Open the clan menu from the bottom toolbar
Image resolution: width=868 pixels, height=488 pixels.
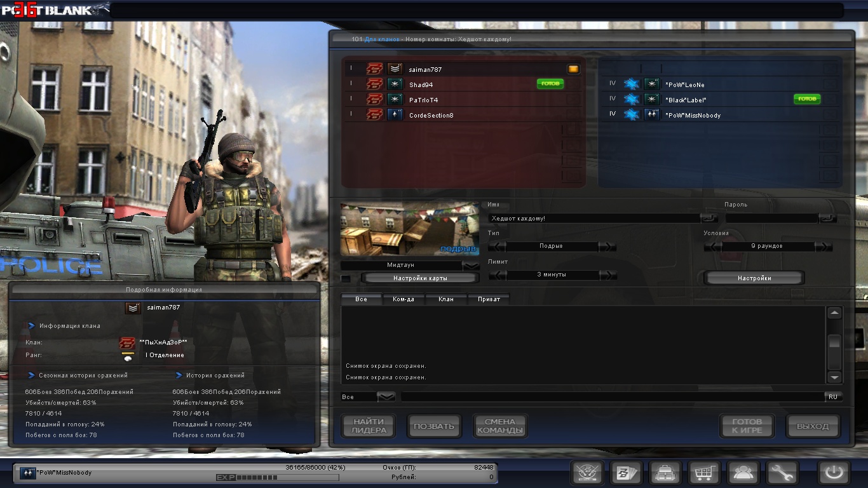point(587,473)
